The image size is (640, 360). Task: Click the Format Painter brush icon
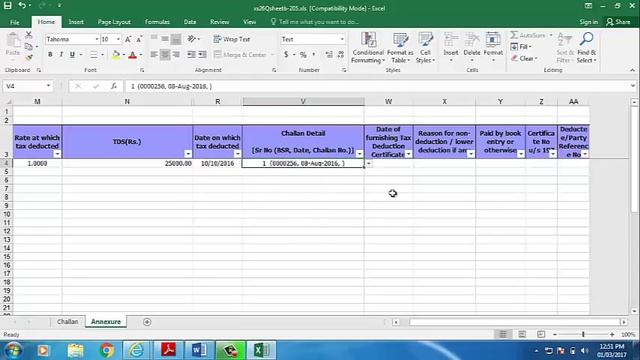click(29, 58)
